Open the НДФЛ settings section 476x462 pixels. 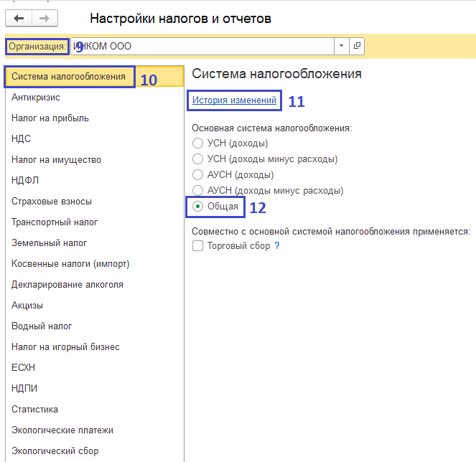tap(25, 181)
